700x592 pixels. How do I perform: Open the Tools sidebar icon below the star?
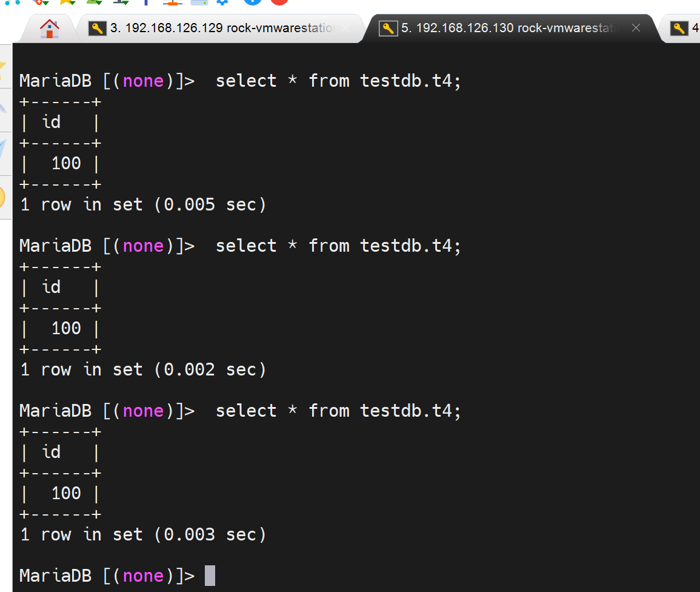[x=3, y=108]
